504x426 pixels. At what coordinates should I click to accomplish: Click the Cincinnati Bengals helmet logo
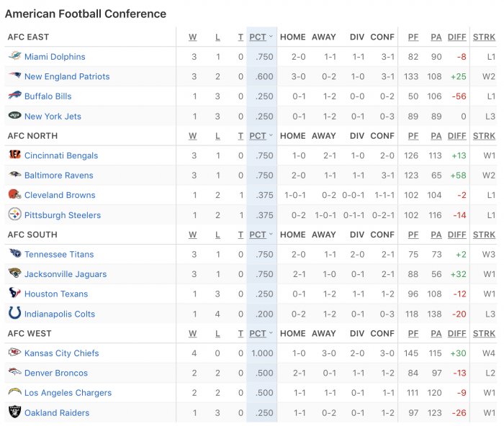[14, 155]
